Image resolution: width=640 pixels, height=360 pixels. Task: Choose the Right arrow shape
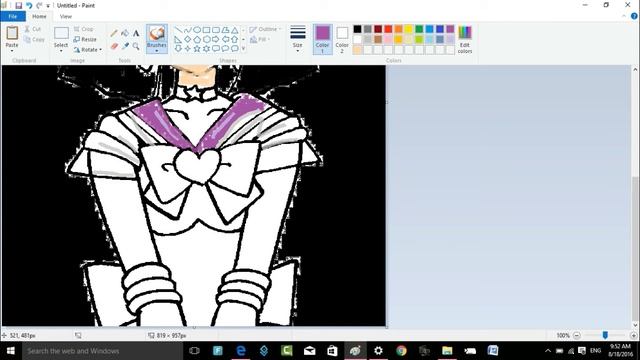216,39
